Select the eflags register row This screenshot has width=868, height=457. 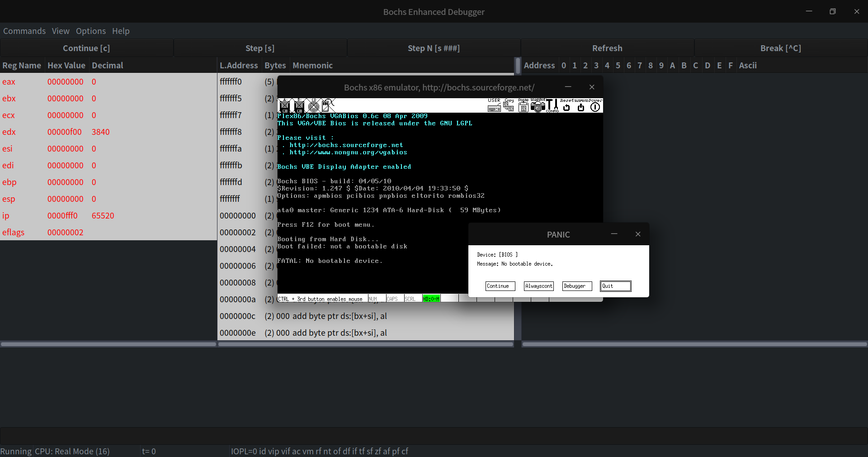[x=108, y=232]
